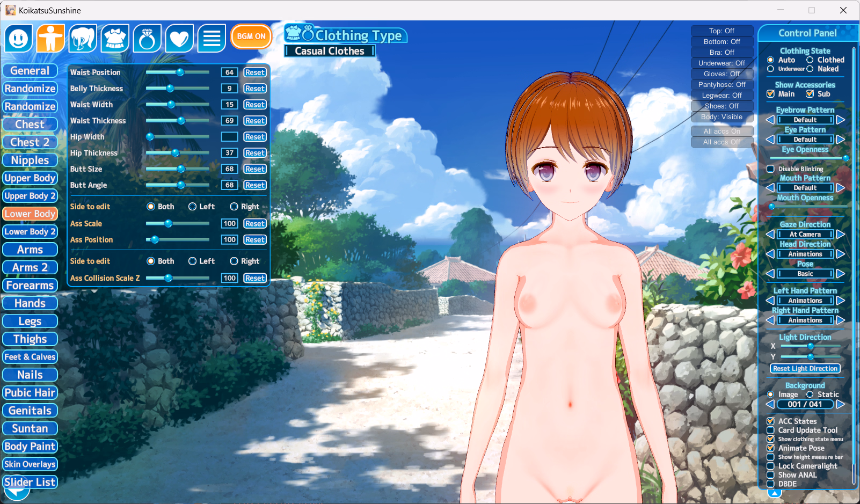Click Reset Light Direction button
Image resolution: width=860 pixels, height=504 pixels.
(x=805, y=369)
